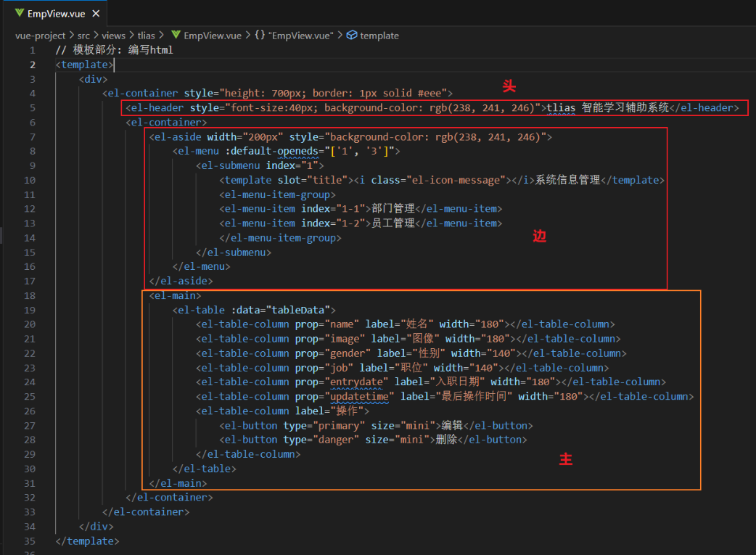Image resolution: width=756 pixels, height=555 pixels.
Task: Open the tlias breadcrumb dropdown
Action: pos(146,35)
